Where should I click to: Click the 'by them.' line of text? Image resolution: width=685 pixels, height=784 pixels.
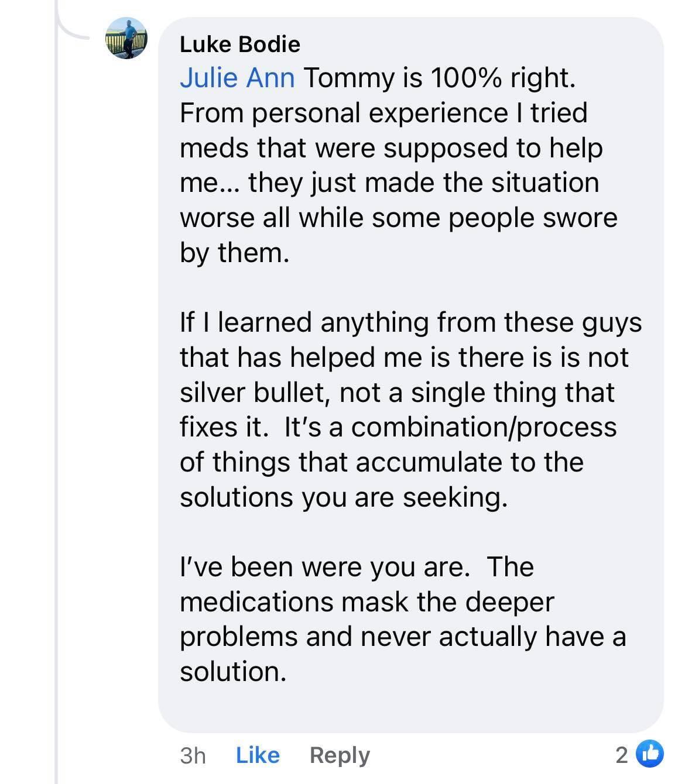pyautogui.click(x=234, y=253)
